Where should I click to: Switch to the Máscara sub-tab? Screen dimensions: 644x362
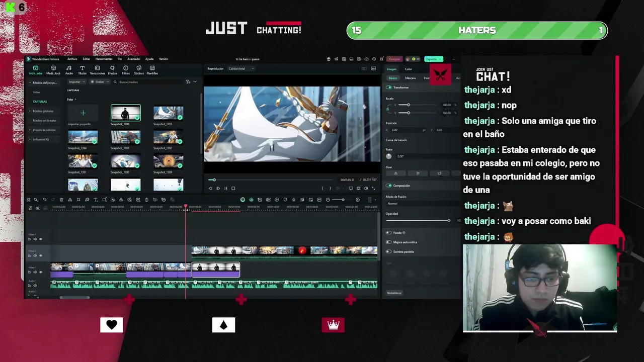point(411,78)
